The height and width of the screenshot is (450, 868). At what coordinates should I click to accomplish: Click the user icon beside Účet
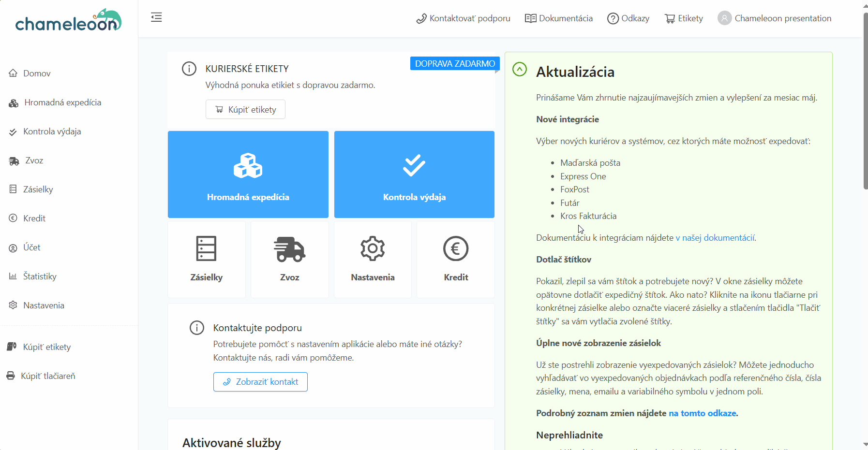13,248
